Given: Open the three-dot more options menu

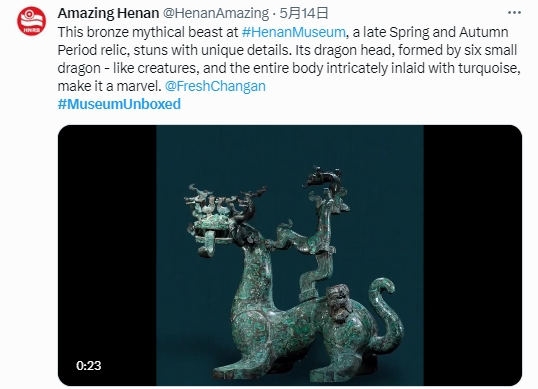Looking at the screenshot, I should click(514, 13).
